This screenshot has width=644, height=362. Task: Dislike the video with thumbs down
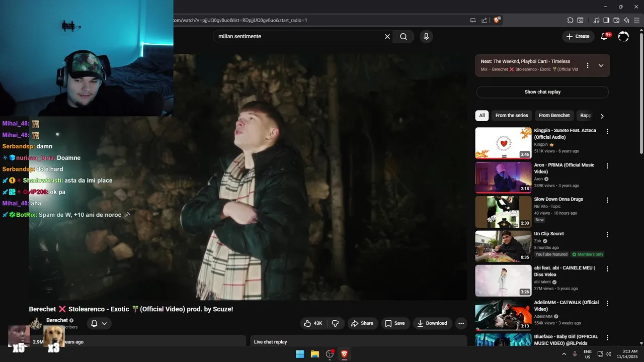click(335, 323)
